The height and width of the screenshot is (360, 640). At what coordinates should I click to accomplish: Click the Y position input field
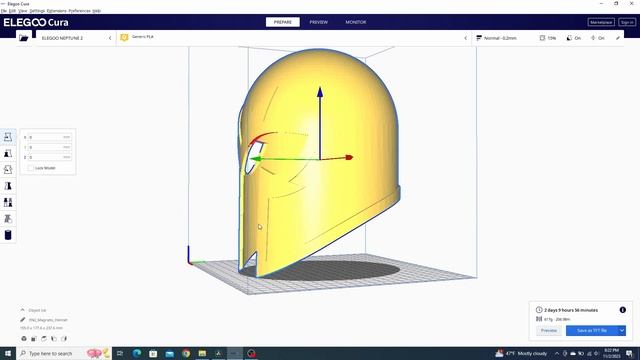tap(49, 147)
